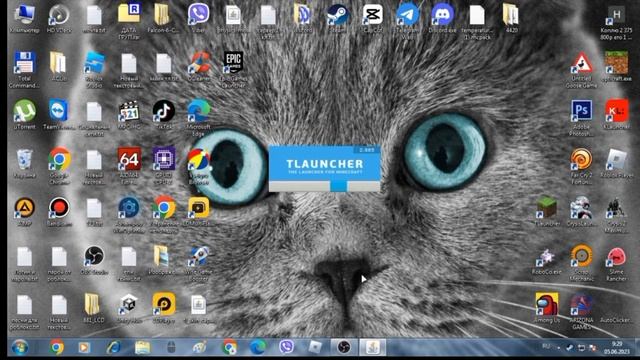The height and width of the screenshot is (360, 640).
Task: Launch the Viber desktop shortcut
Action: tap(198, 18)
